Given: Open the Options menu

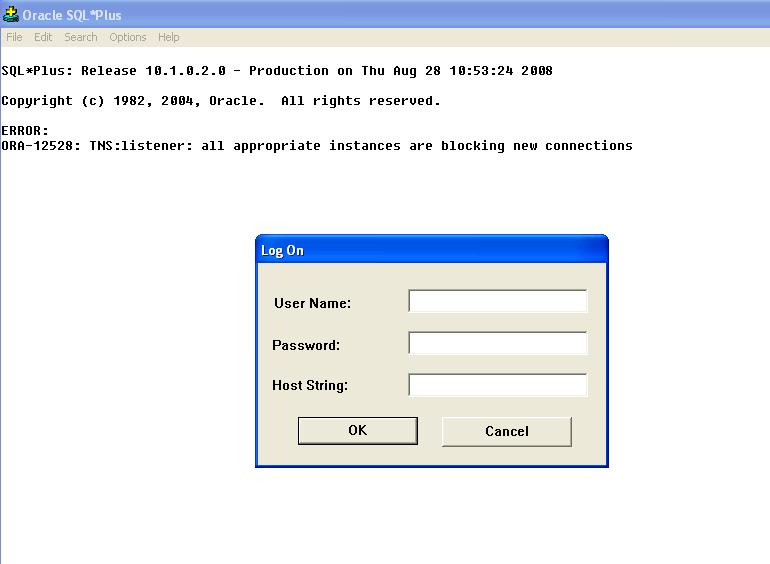Looking at the screenshot, I should [128, 37].
